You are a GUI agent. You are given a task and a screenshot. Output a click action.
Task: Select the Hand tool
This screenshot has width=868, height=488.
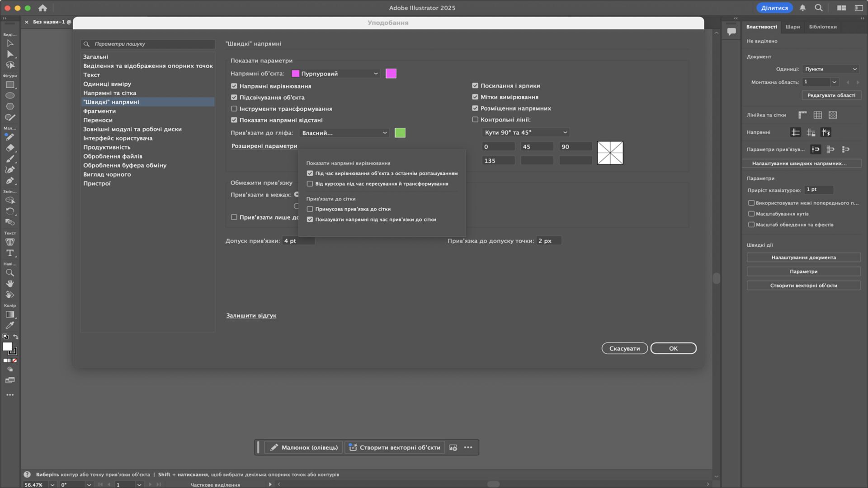pos(9,284)
